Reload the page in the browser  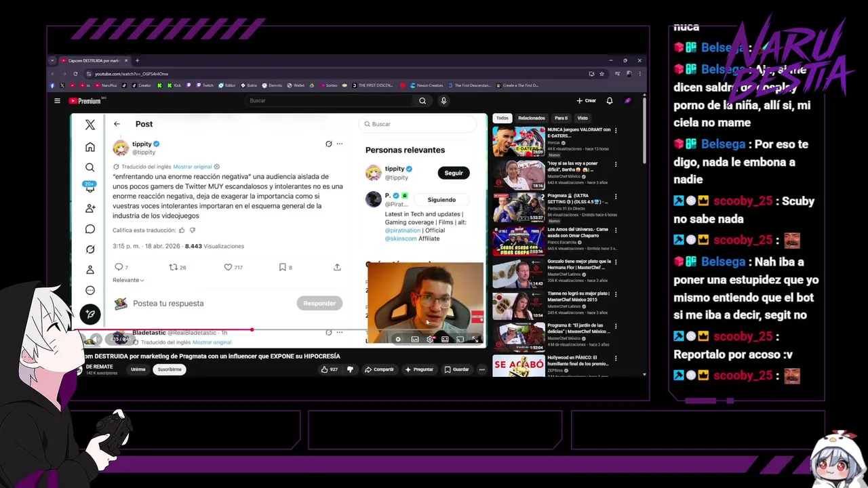click(x=75, y=74)
